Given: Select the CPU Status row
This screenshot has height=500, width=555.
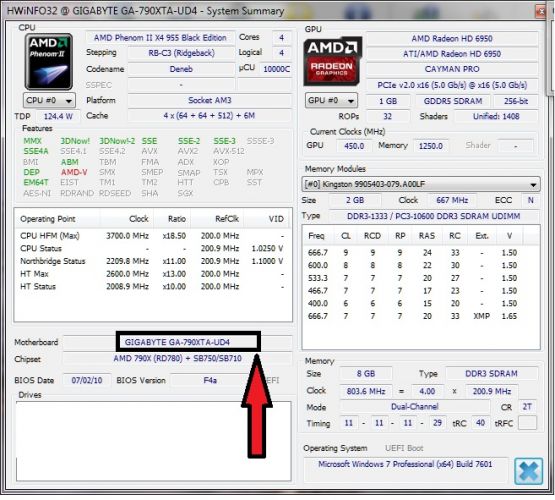Looking at the screenshot, I should click(153, 248).
